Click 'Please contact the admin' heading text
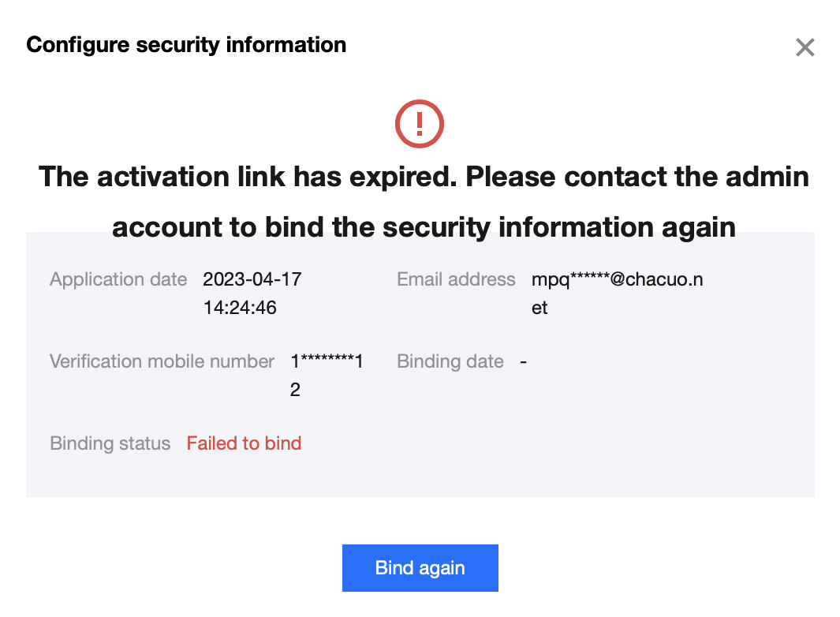The width and height of the screenshot is (840, 617). click(637, 177)
